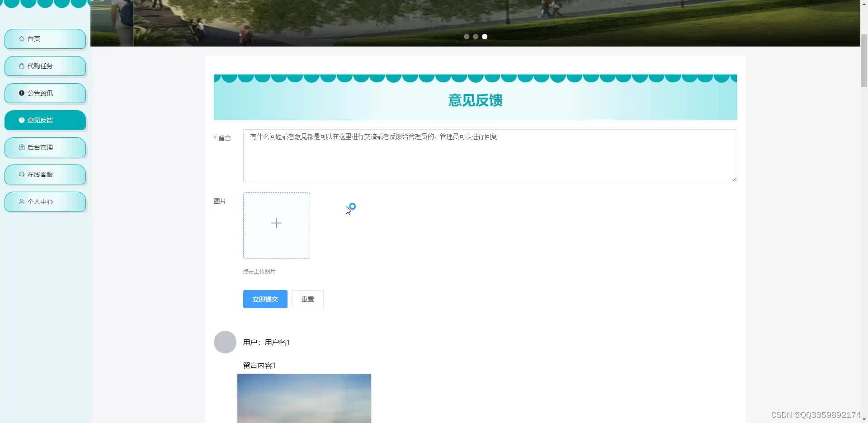This screenshot has height=423, width=868.
Task: Open the 首页 menu item
Action: coord(45,39)
